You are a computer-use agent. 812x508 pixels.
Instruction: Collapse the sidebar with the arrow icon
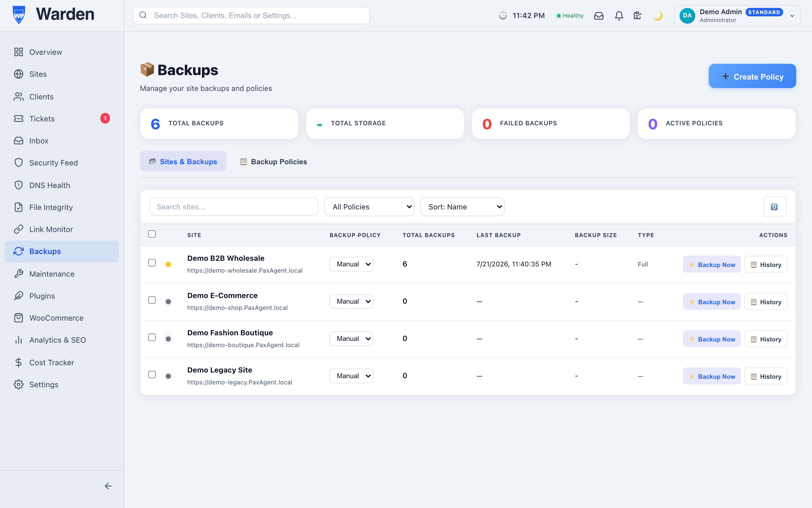[x=108, y=486]
